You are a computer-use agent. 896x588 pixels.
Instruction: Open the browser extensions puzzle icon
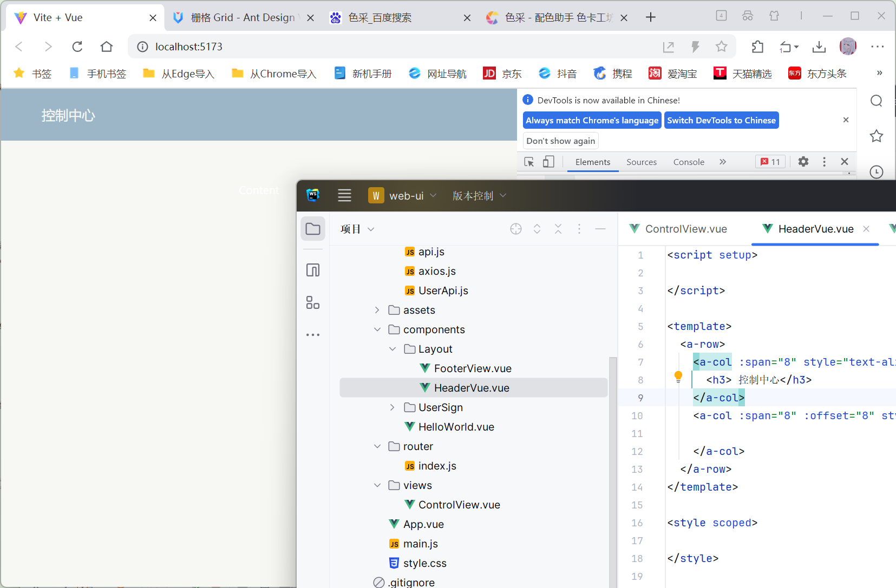click(x=757, y=47)
